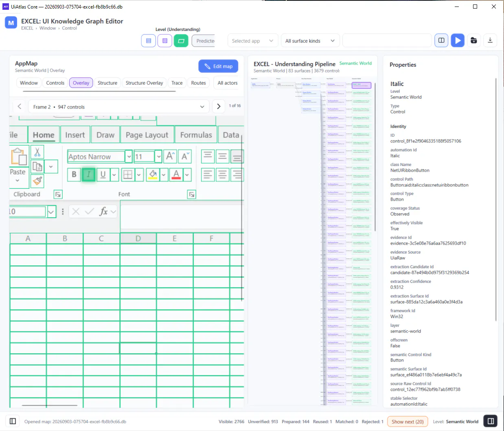Click the formula bar Enter checkmark icon
This screenshot has width=504, height=431.
[90, 211]
